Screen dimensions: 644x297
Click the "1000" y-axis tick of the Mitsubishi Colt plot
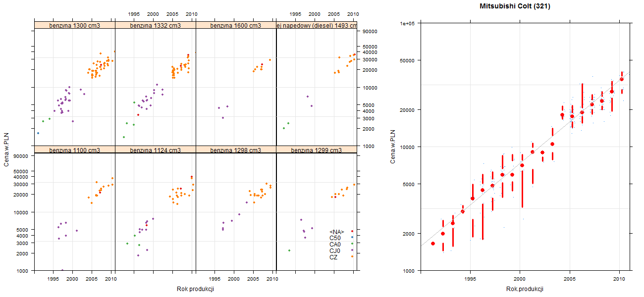point(409,271)
